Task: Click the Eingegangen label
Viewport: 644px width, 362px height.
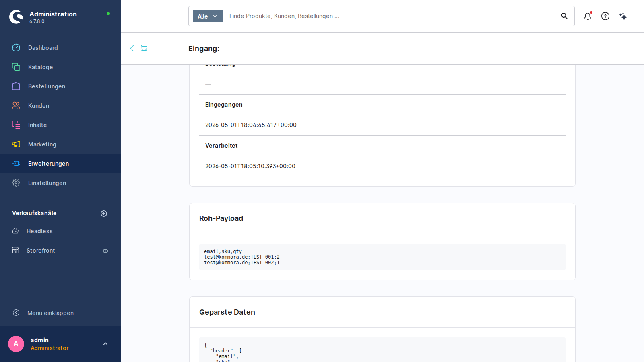Action: click(x=224, y=105)
